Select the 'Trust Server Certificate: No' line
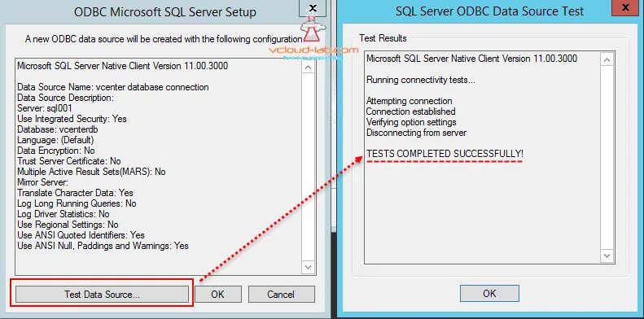Image resolution: width=644 pixels, height=319 pixels. coord(69,161)
